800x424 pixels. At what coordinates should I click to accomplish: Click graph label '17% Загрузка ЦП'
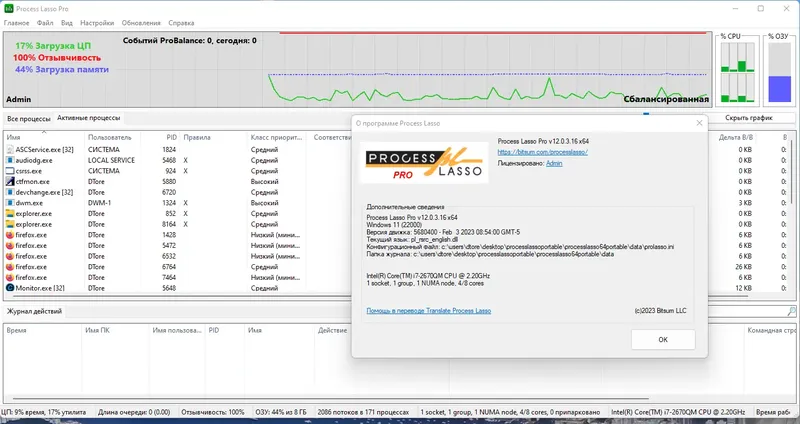(53, 46)
